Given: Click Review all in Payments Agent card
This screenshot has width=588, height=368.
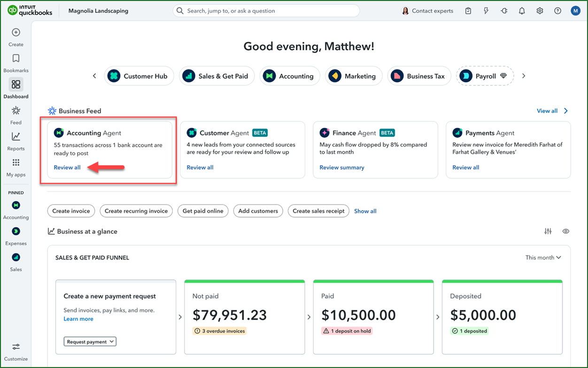Looking at the screenshot, I should click(466, 168).
